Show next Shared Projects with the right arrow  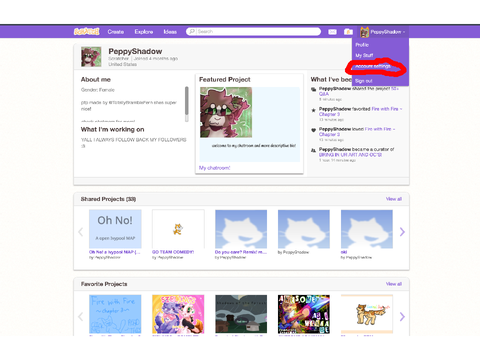coord(402,232)
